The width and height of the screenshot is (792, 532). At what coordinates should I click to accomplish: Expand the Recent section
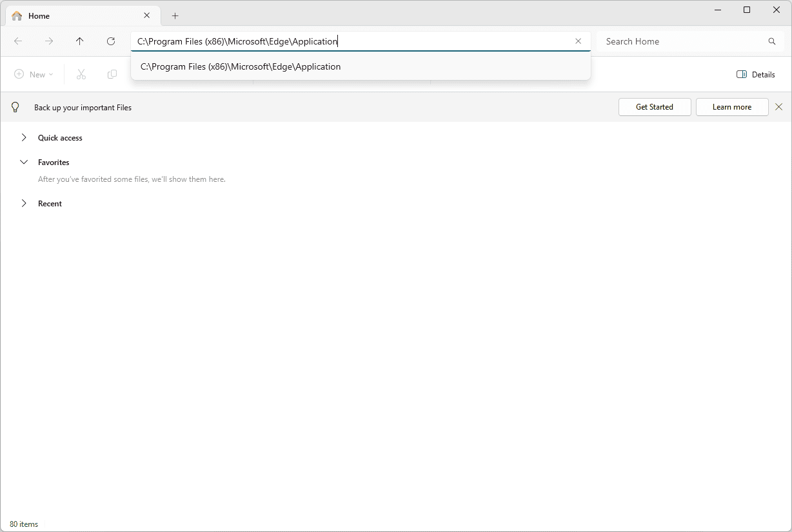click(24, 203)
